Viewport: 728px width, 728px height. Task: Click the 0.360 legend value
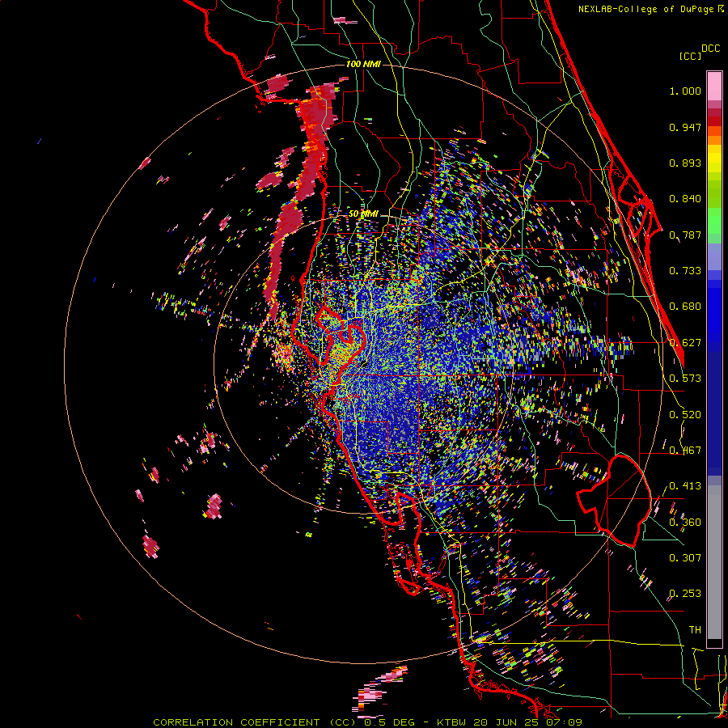pos(685,523)
